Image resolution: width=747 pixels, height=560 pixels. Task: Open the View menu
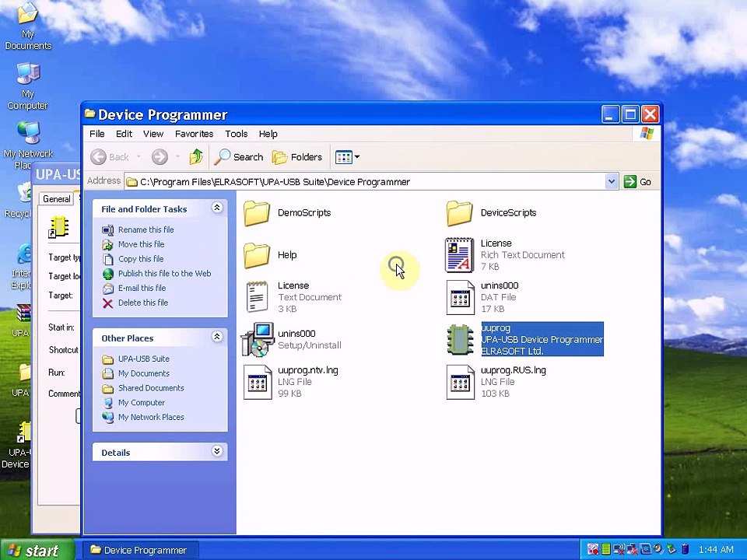(153, 134)
